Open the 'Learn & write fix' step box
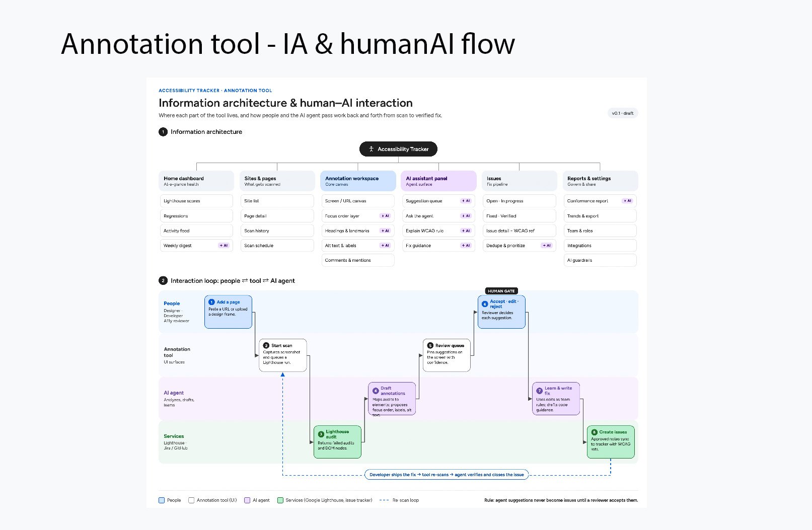The image size is (812, 530). click(x=556, y=399)
